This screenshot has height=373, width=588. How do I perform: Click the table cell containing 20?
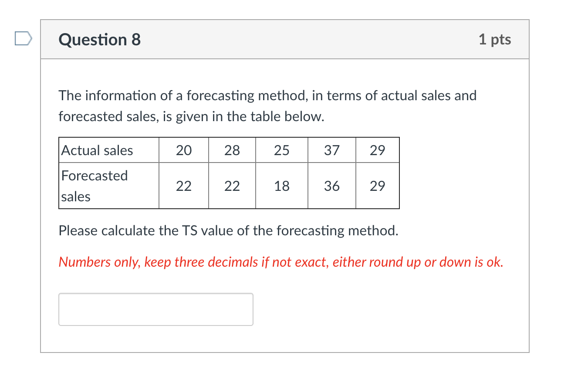(x=184, y=150)
